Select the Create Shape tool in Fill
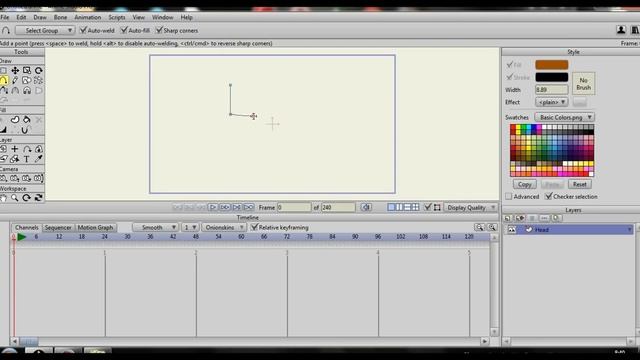Screen dimensions: 640x360 click(x=15, y=120)
